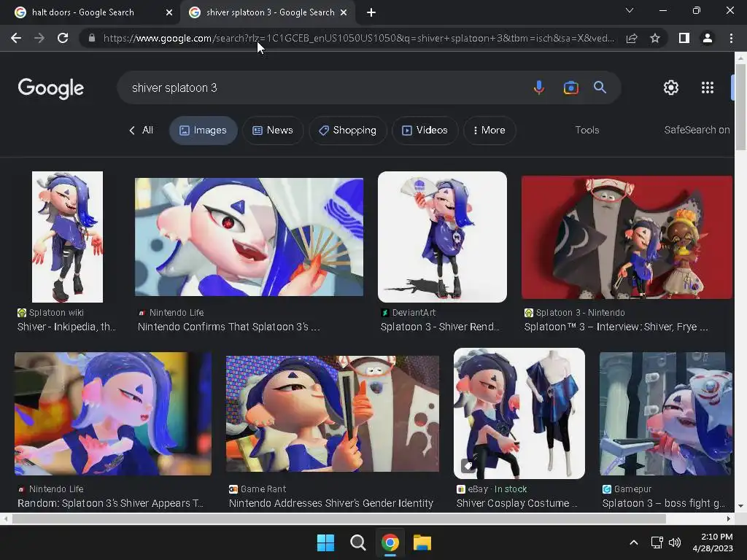Click the browser forward arrow
747x560 pixels.
pyautogui.click(x=39, y=38)
